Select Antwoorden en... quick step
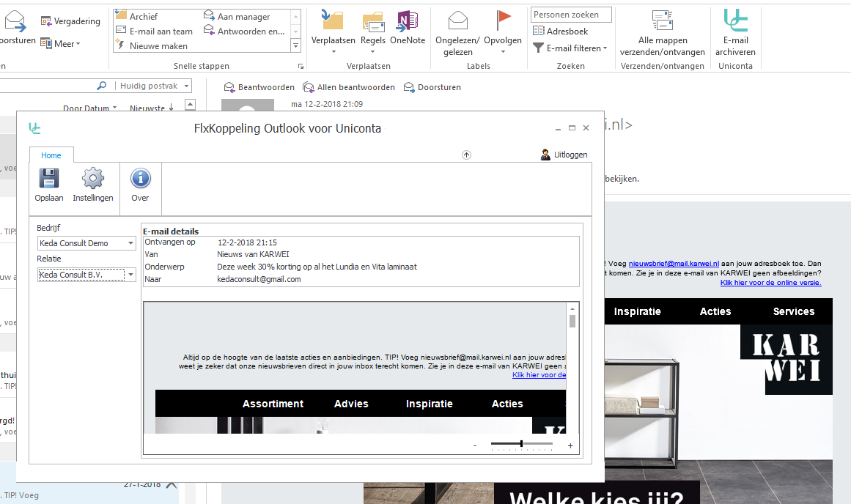The height and width of the screenshot is (504, 851). pos(244,31)
